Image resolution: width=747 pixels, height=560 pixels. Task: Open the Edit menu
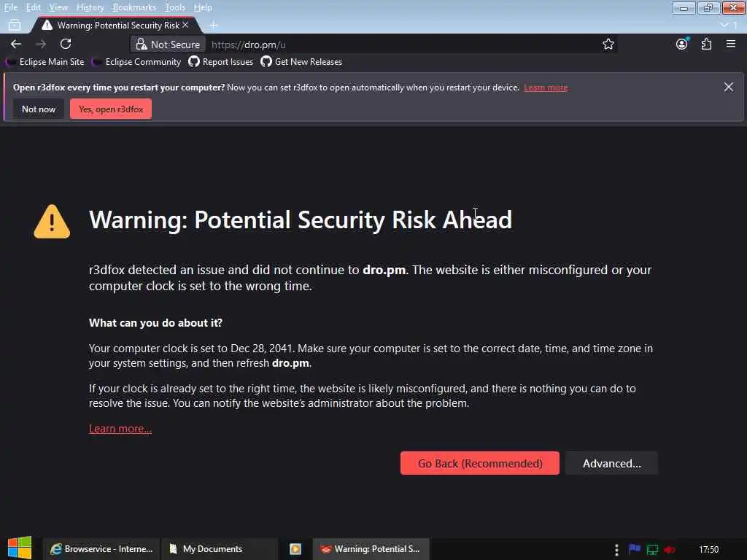(x=33, y=7)
